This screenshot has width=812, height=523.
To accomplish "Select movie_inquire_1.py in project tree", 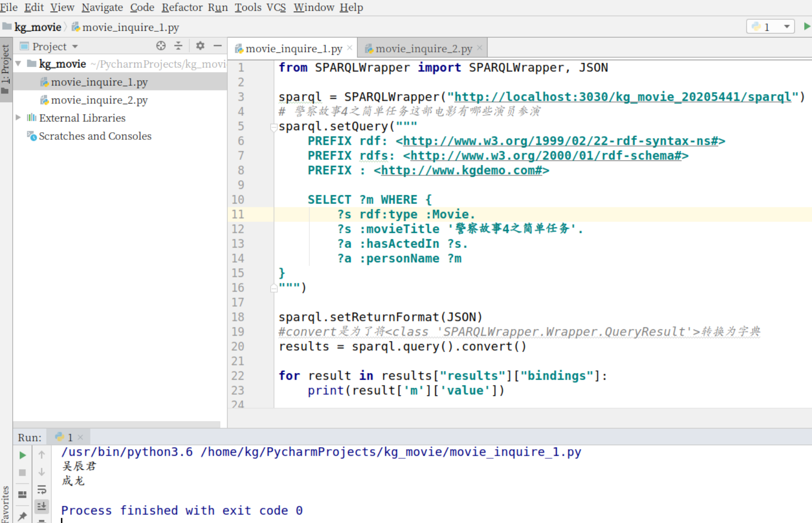I will (99, 82).
